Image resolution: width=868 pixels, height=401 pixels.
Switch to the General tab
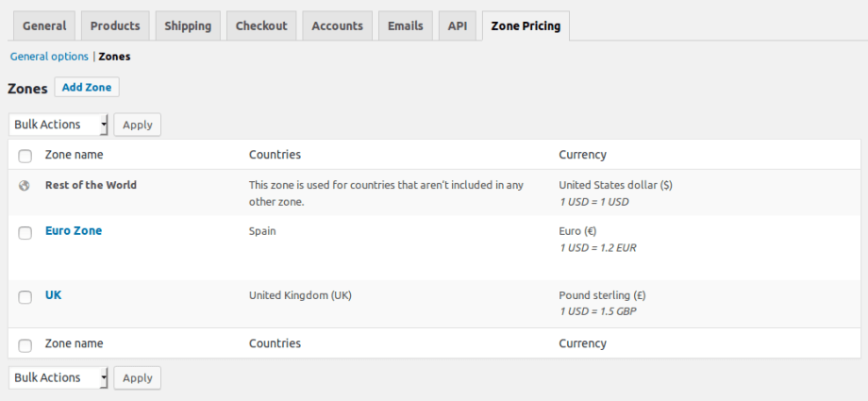tap(44, 26)
